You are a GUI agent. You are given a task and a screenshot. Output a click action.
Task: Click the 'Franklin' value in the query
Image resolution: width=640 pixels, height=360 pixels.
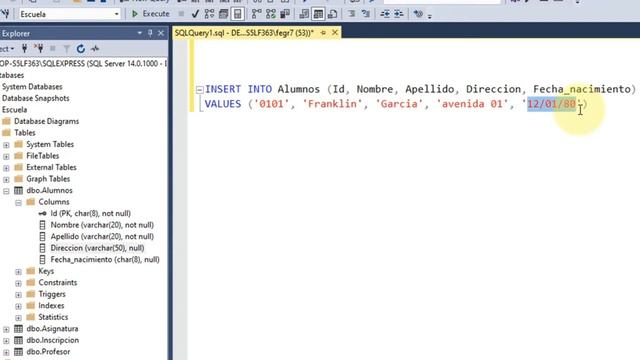332,104
